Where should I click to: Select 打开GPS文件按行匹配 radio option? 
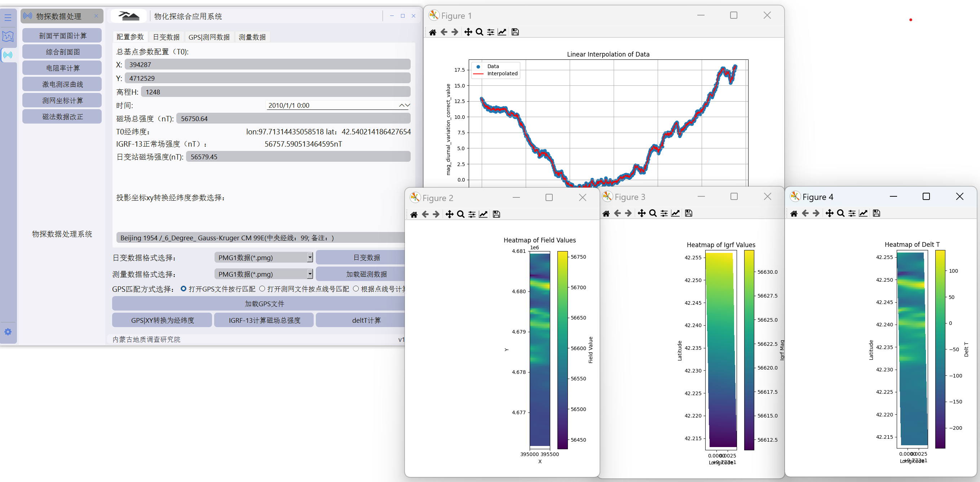tap(184, 289)
